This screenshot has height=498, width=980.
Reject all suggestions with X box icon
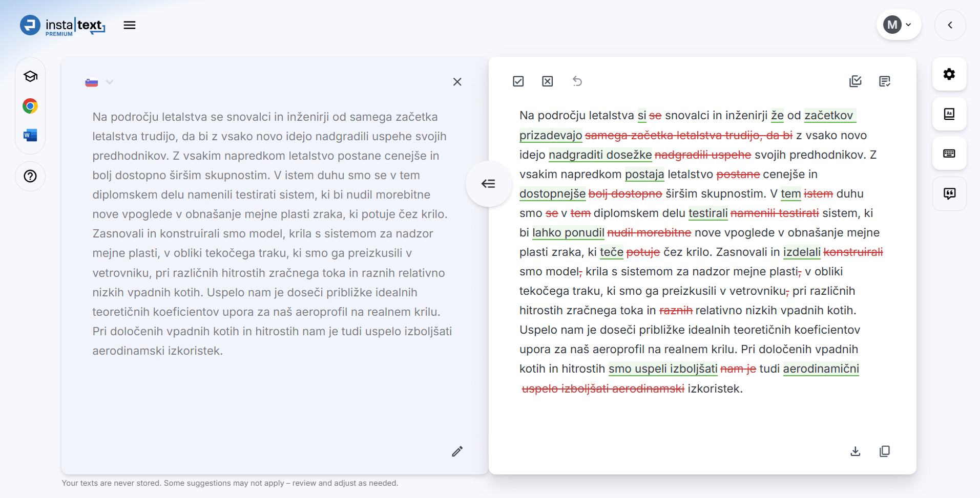pyautogui.click(x=547, y=81)
